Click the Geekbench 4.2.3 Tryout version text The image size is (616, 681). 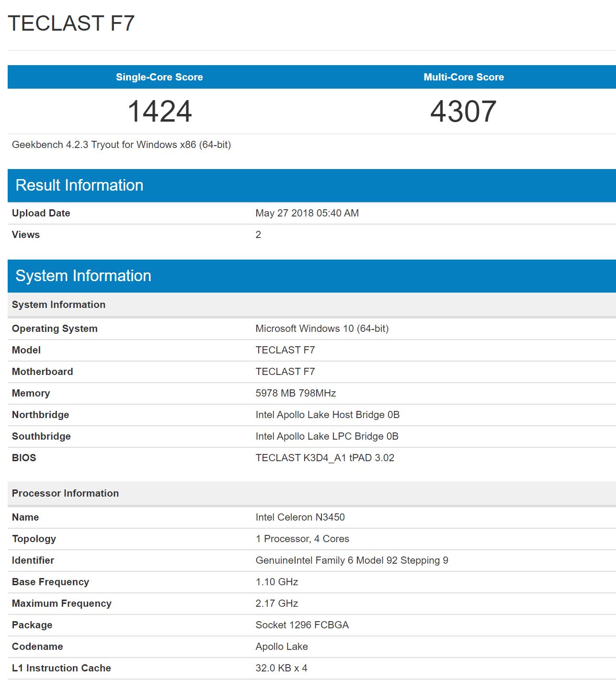tap(121, 145)
